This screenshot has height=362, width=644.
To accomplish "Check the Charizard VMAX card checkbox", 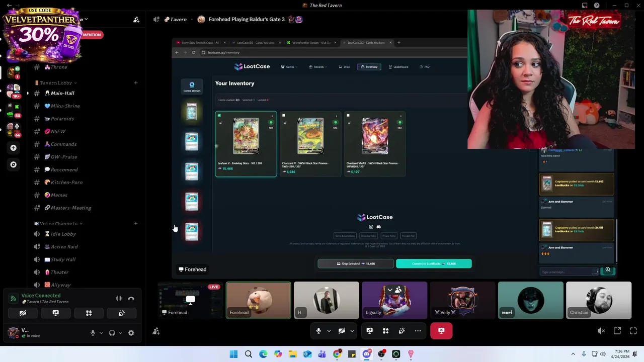I will click(348, 116).
